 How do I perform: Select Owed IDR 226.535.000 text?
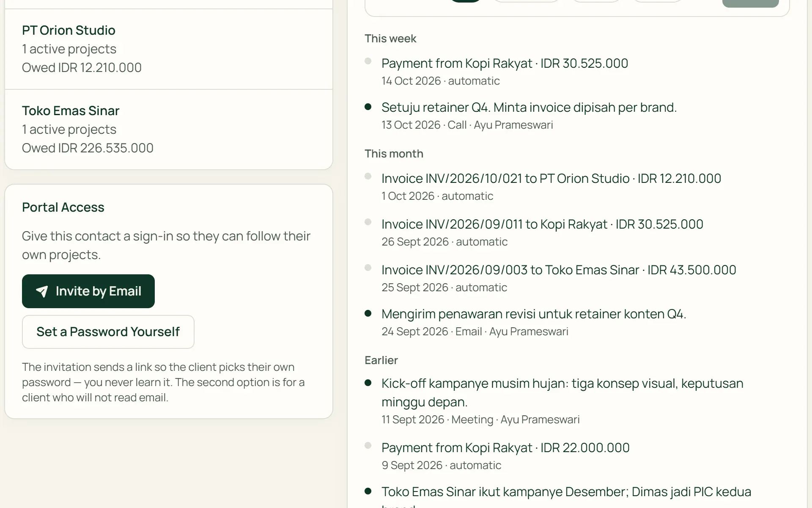[88, 148]
